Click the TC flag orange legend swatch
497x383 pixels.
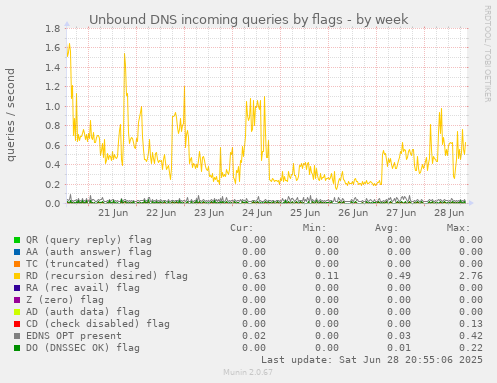(x=17, y=264)
